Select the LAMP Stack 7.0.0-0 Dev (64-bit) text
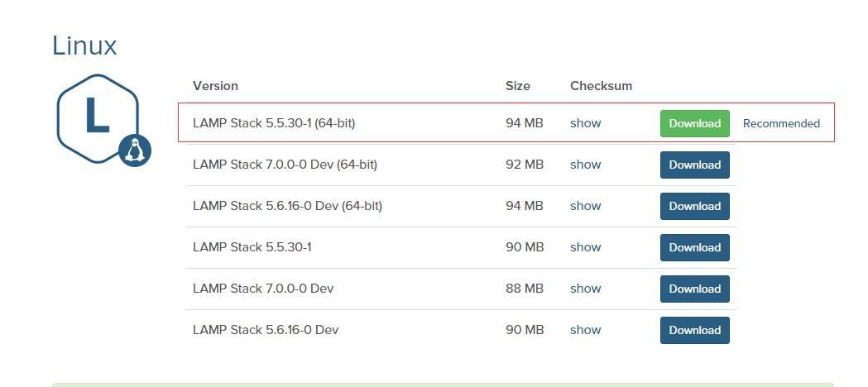Screen dimensions: 868x387 click(285, 165)
